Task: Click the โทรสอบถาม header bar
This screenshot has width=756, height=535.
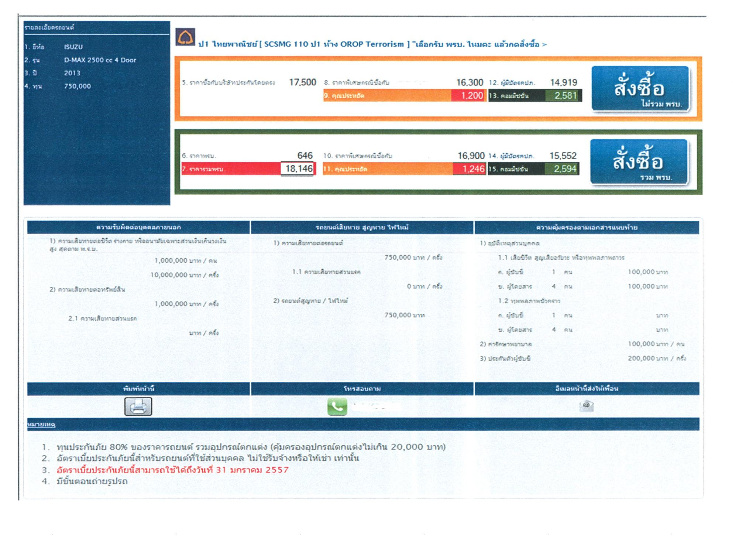Action: pos(362,389)
